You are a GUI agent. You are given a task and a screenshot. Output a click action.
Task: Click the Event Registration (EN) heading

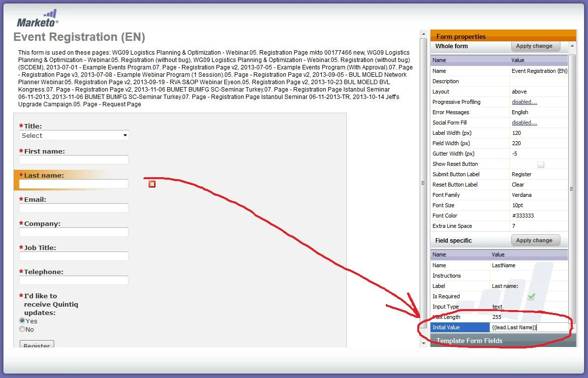79,37
